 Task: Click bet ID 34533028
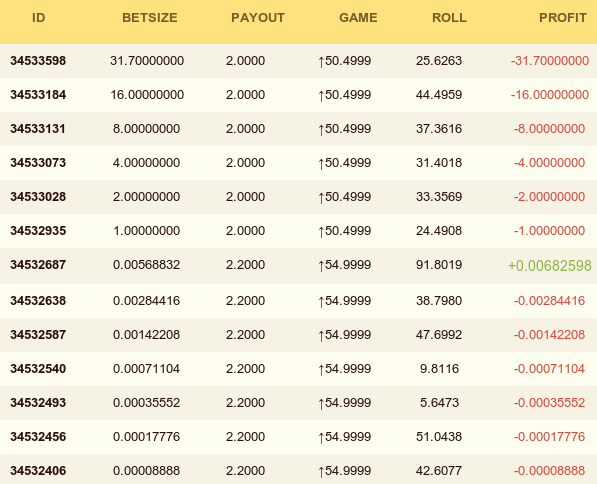38,196
